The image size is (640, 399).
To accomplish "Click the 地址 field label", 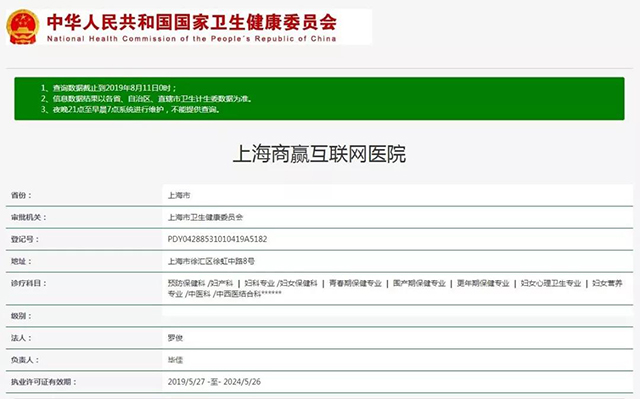I will coord(21,261).
